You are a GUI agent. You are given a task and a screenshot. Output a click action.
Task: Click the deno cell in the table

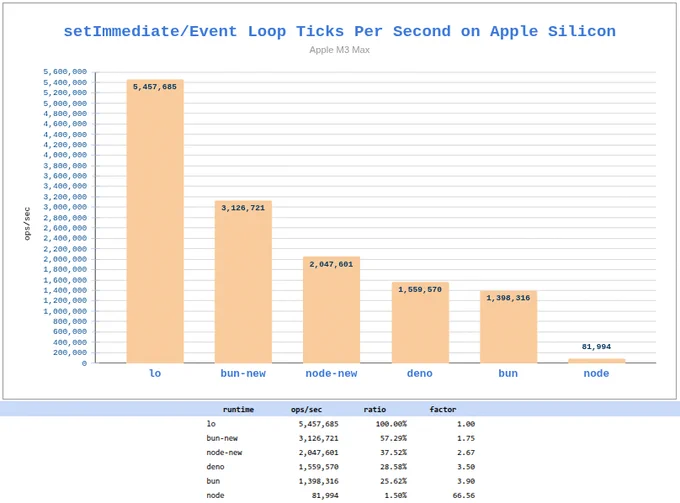pyautogui.click(x=215, y=467)
